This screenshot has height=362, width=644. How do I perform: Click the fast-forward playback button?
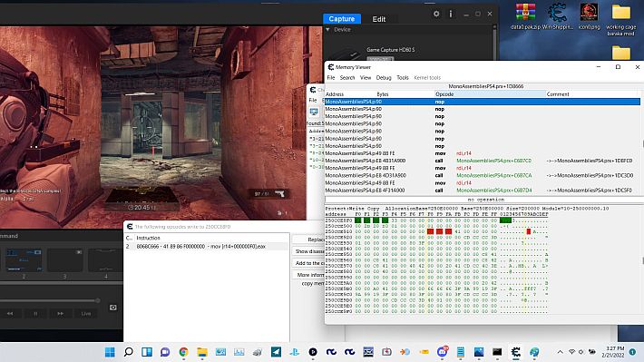[61, 314]
